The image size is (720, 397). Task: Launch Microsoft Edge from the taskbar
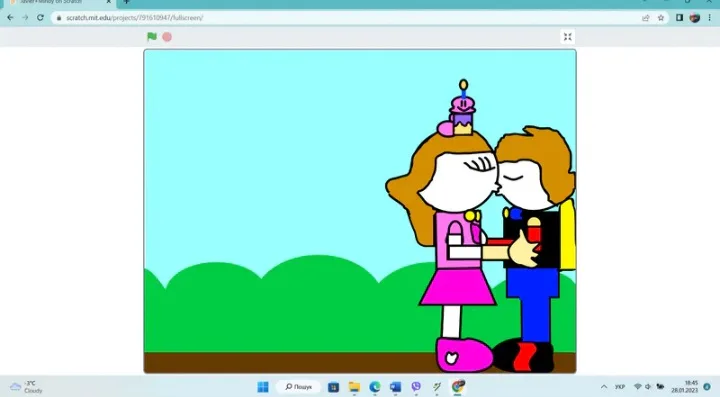click(375, 387)
